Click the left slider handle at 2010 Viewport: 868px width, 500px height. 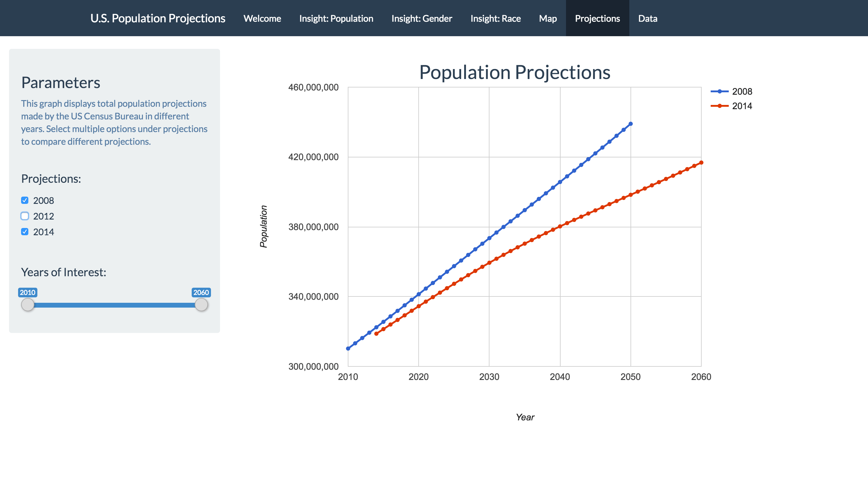coord(28,304)
